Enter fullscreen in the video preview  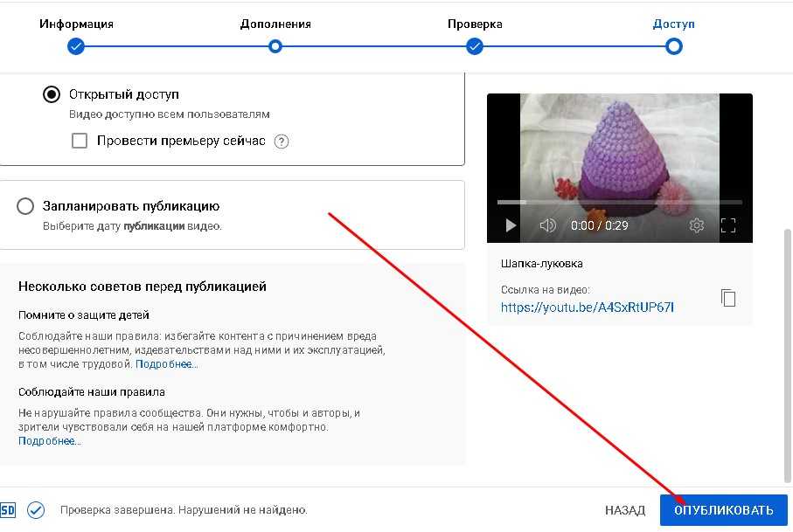pyautogui.click(x=728, y=225)
